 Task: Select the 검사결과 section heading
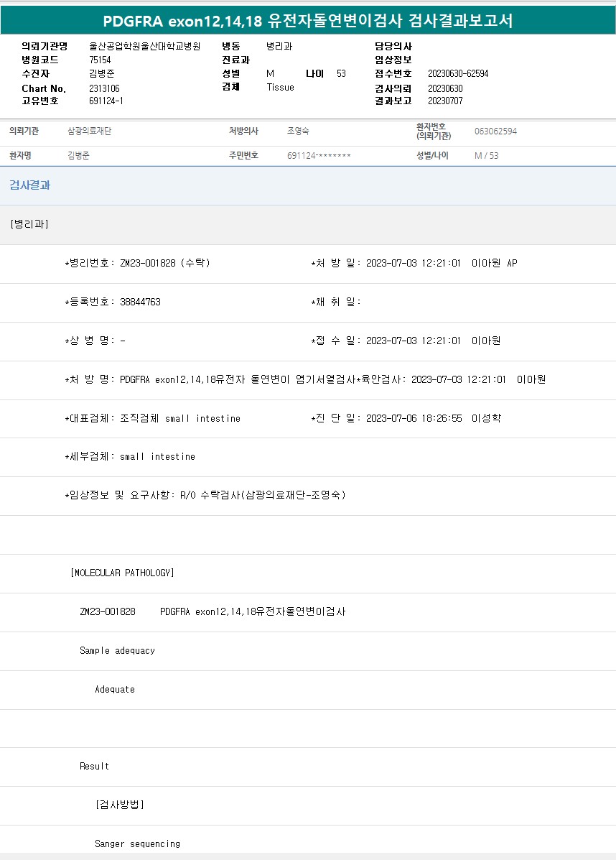30,185
